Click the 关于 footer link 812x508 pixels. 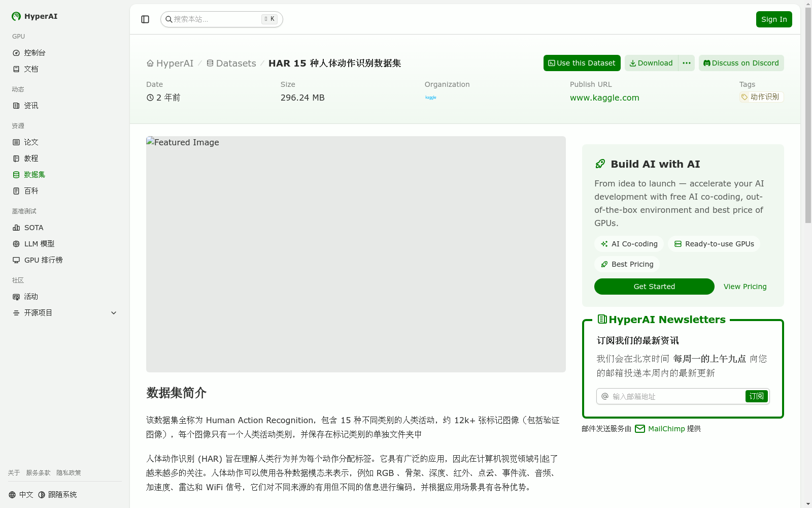pyautogui.click(x=14, y=473)
